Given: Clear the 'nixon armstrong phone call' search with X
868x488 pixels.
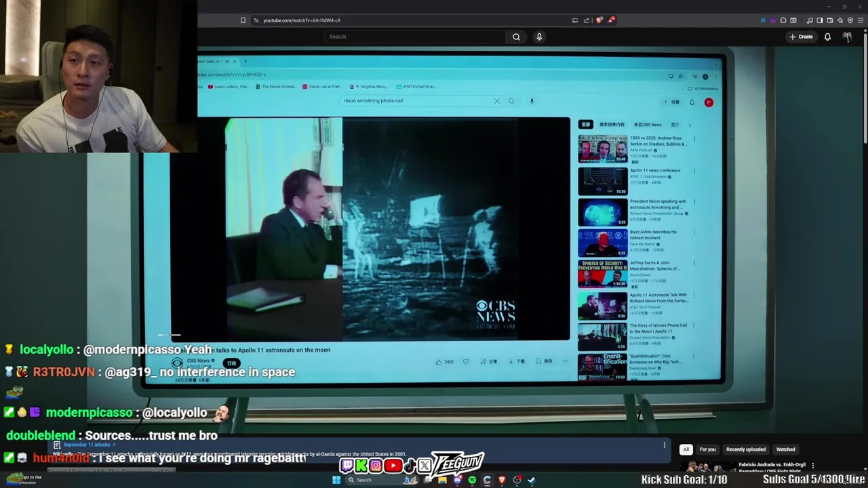Looking at the screenshot, I should 496,101.
